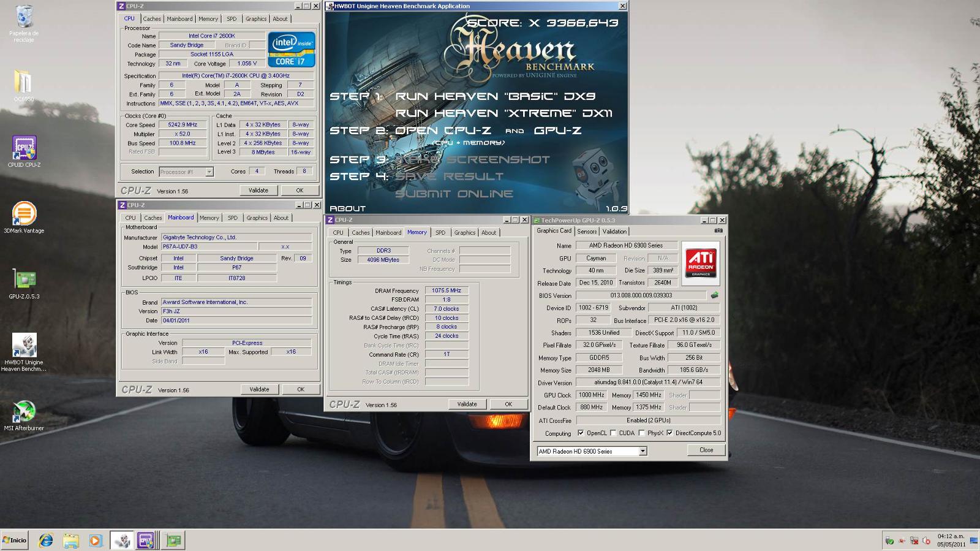Switch to GPU-Z taskbar button
The image size is (980, 551).
pos(174,540)
